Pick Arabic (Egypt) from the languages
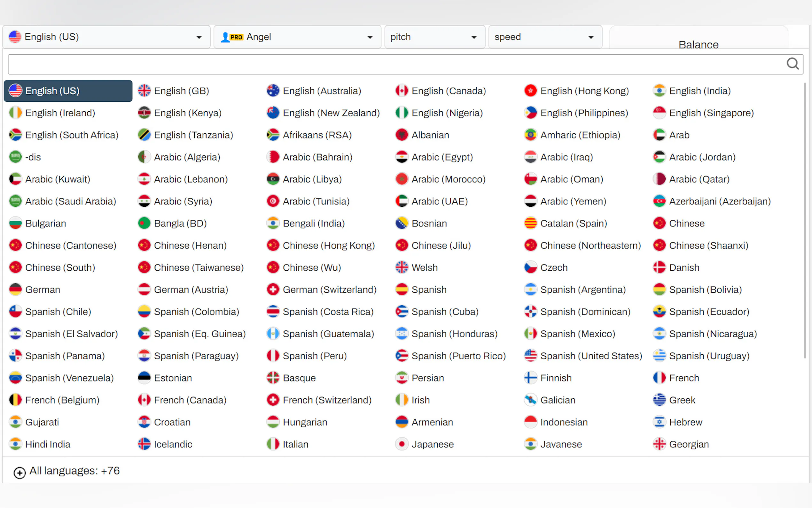 click(x=442, y=157)
